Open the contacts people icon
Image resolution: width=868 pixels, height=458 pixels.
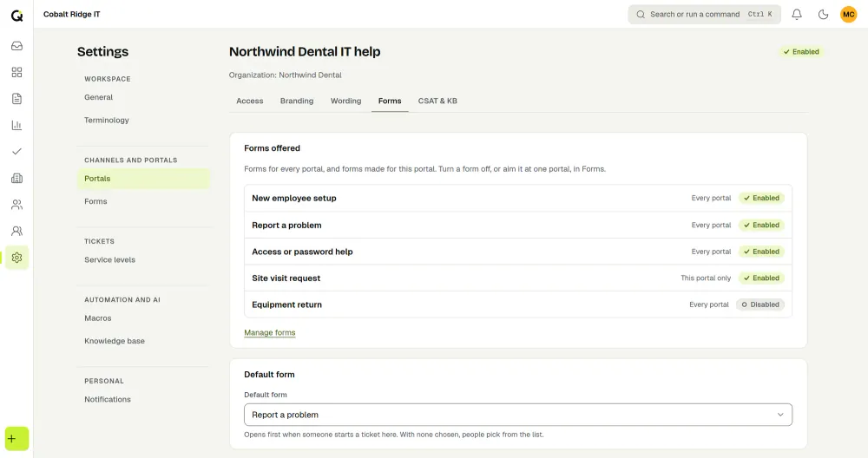(16, 205)
